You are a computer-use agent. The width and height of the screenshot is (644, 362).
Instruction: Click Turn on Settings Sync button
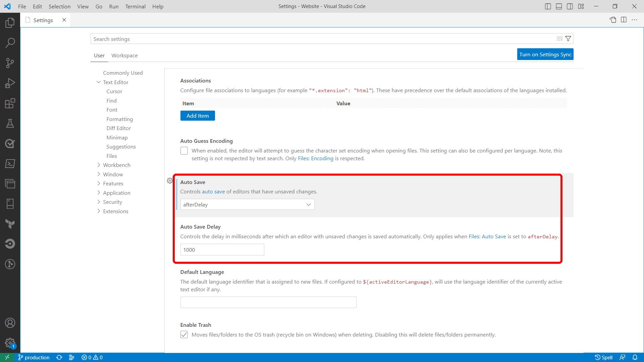tap(545, 54)
